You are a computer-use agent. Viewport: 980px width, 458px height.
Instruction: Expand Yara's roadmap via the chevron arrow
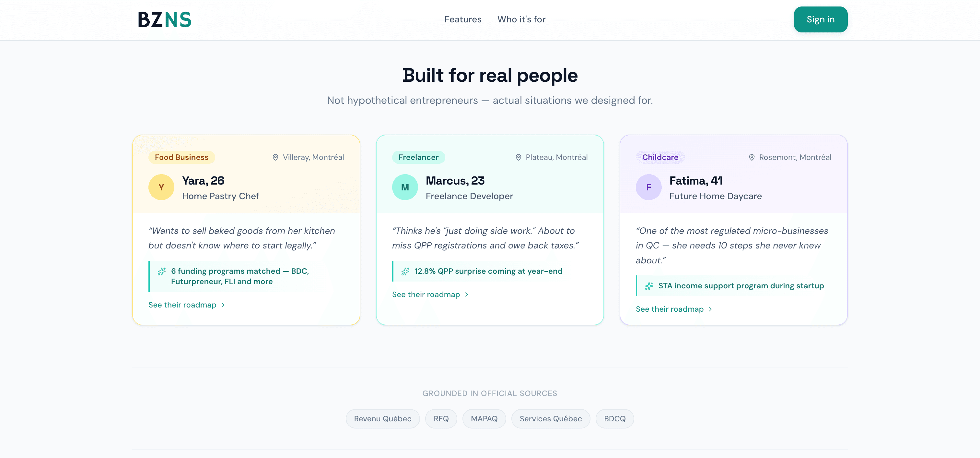pyautogui.click(x=223, y=305)
